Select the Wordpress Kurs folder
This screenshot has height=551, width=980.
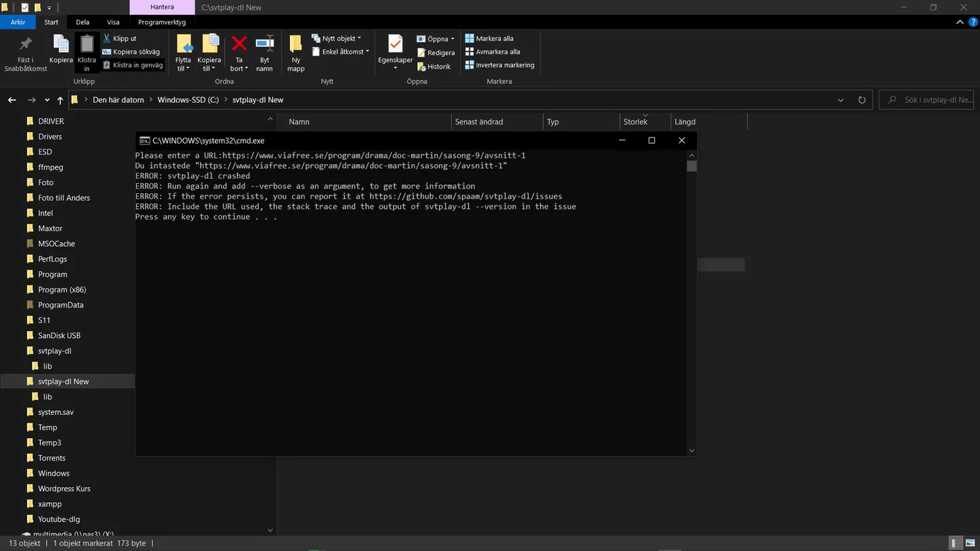pos(64,488)
